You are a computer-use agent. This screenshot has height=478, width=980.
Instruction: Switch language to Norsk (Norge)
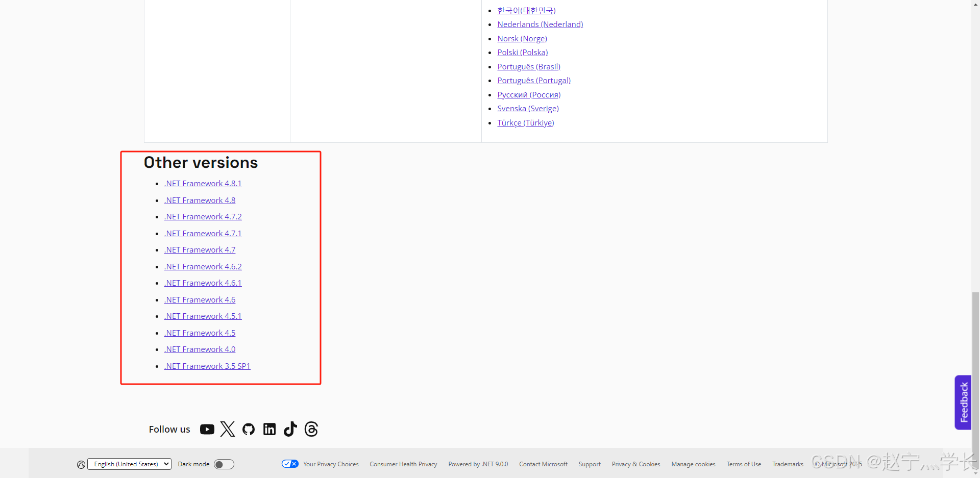(x=522, y=39)
